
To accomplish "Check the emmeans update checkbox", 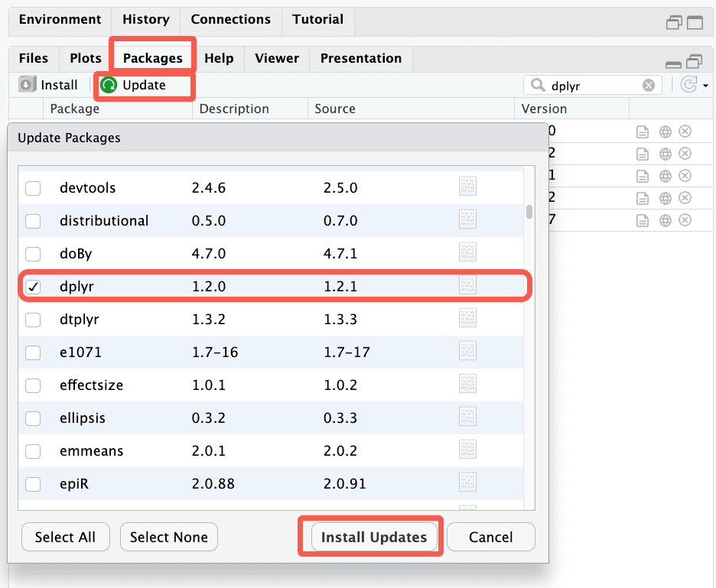I will click(33, 451).
